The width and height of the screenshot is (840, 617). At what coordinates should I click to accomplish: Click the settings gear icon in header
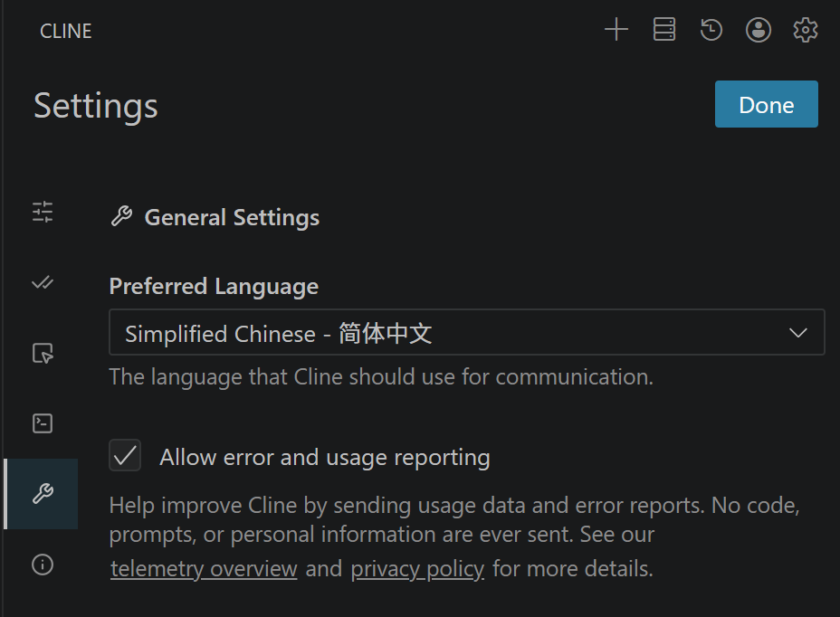tap(805, 30)
